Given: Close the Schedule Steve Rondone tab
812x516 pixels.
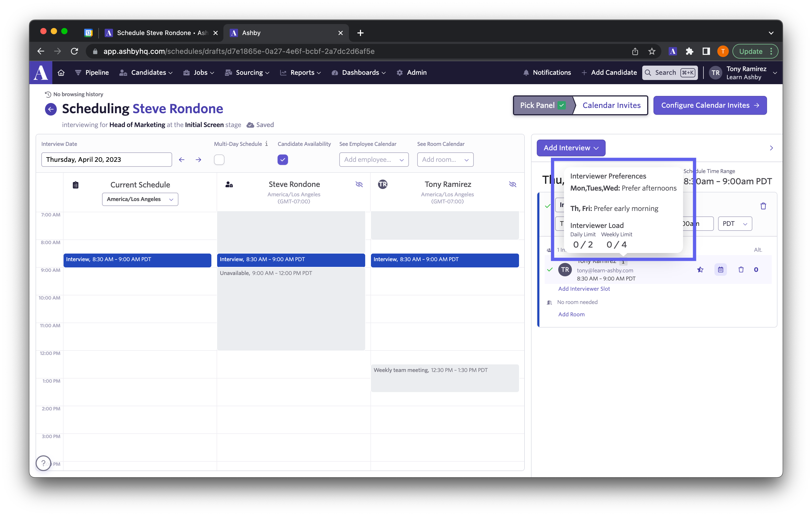Looking at the screenshot, I should click(216, 33).
